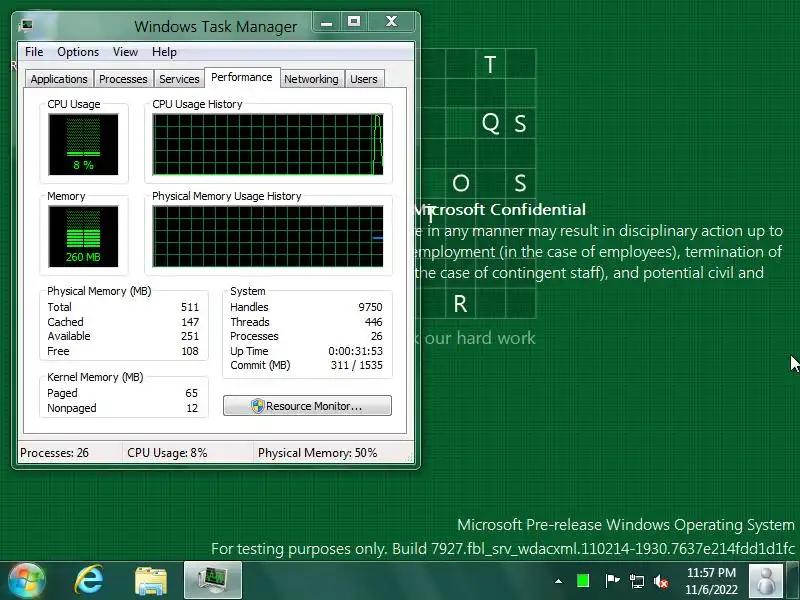
Task: Open the File menu
Action: pos(34,52)
